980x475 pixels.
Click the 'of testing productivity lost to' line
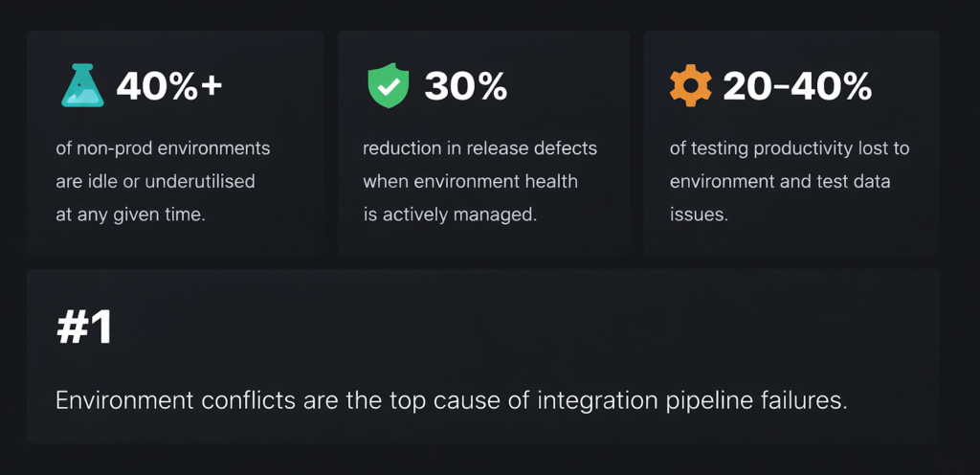pyautogui.click(x=790, y=148)
